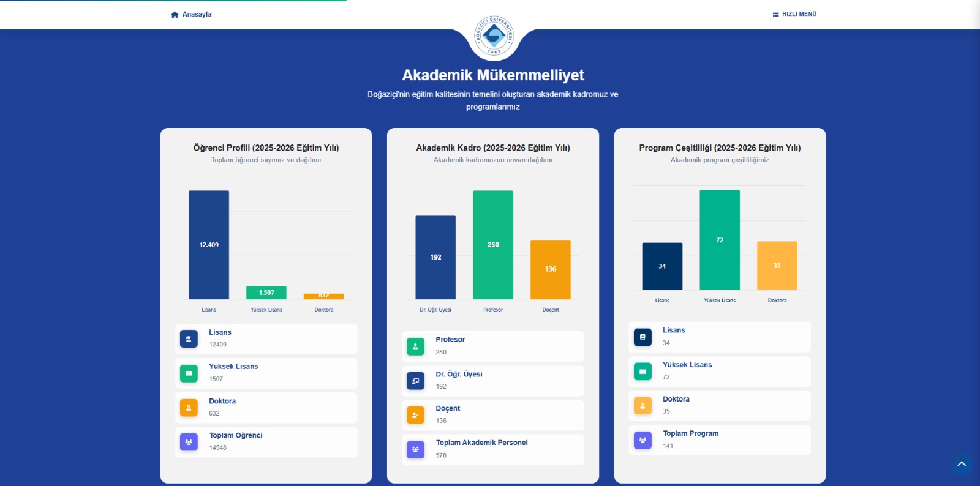Click the green 250 Profesör bar
This screenshot has height=486, width=980.
(x=493, y=245)
